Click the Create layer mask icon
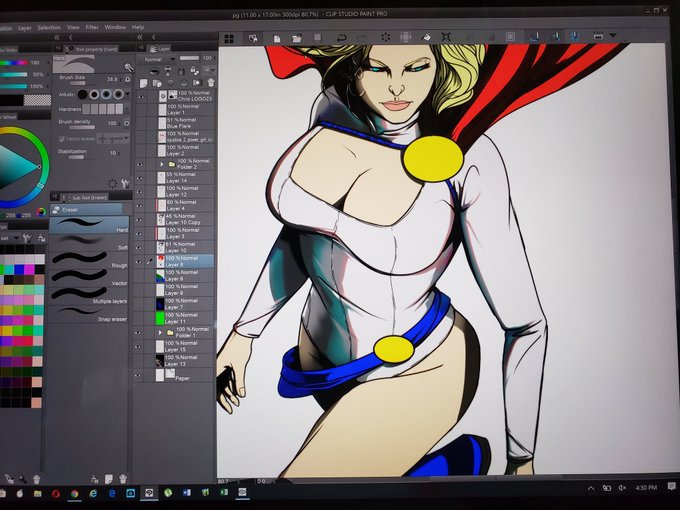 pyautogui.click(x=197, y=82)
